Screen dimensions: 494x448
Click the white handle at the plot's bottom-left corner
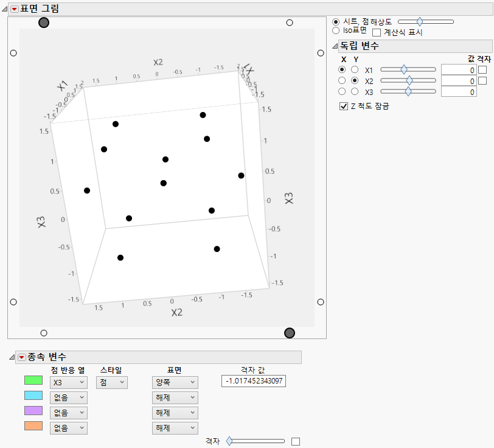coord(43,332)
